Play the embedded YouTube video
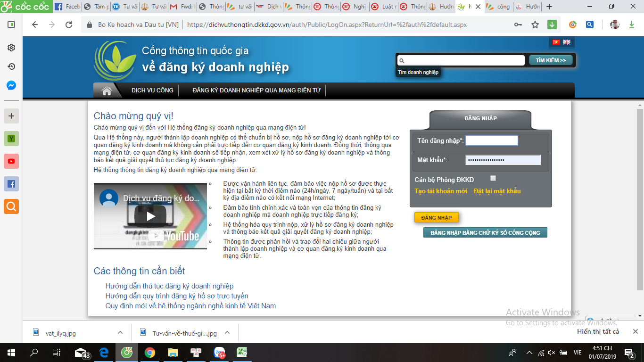 (150, 216)
